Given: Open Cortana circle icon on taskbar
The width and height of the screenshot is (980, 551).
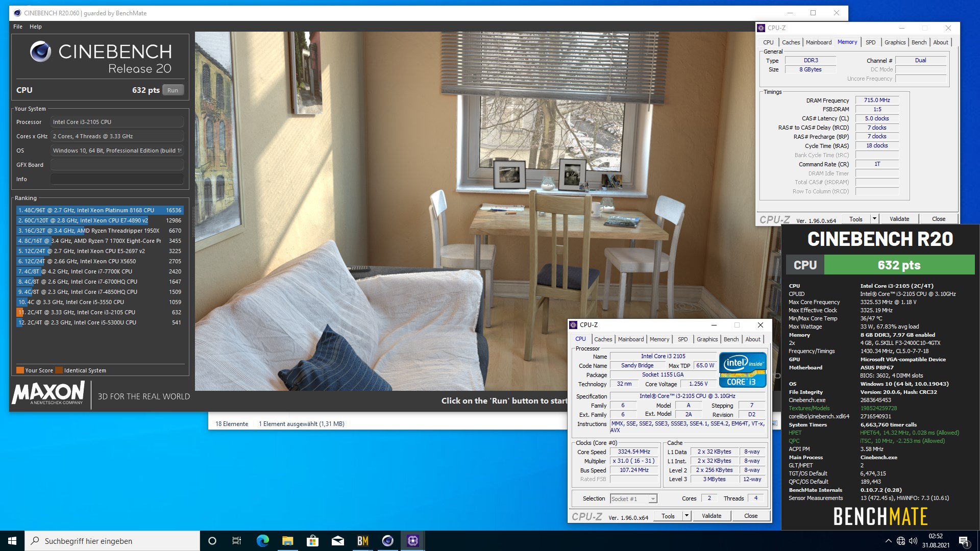Looking at the screenshot, I should [x=212, y=541].
